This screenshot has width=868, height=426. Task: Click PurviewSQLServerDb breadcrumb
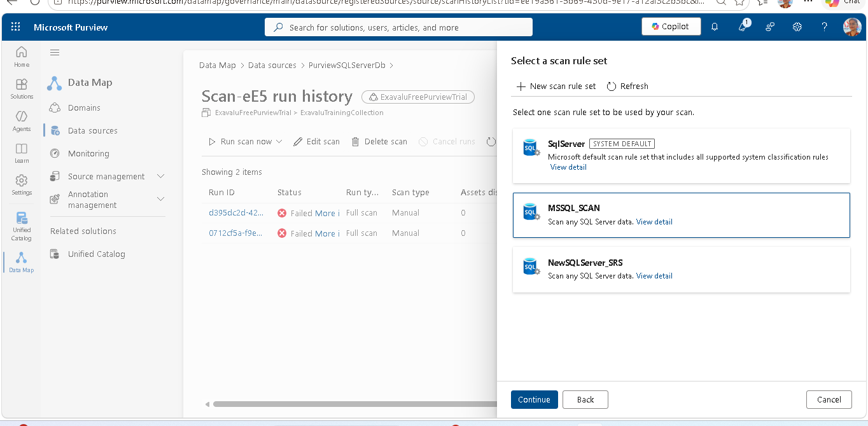click(x=347, y=65)
